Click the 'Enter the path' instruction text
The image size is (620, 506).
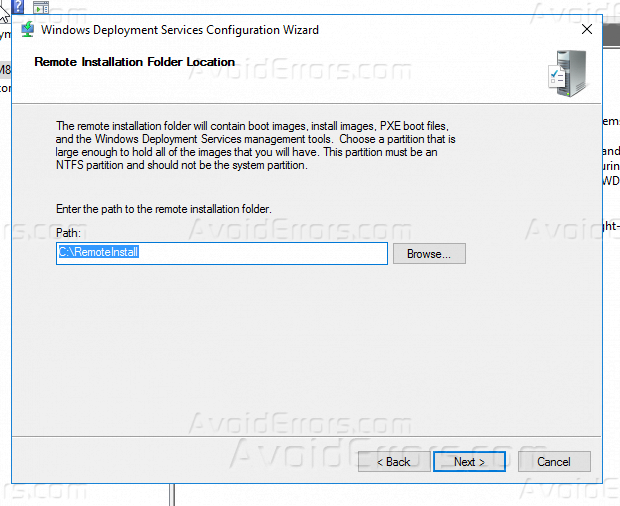point(164,209)
